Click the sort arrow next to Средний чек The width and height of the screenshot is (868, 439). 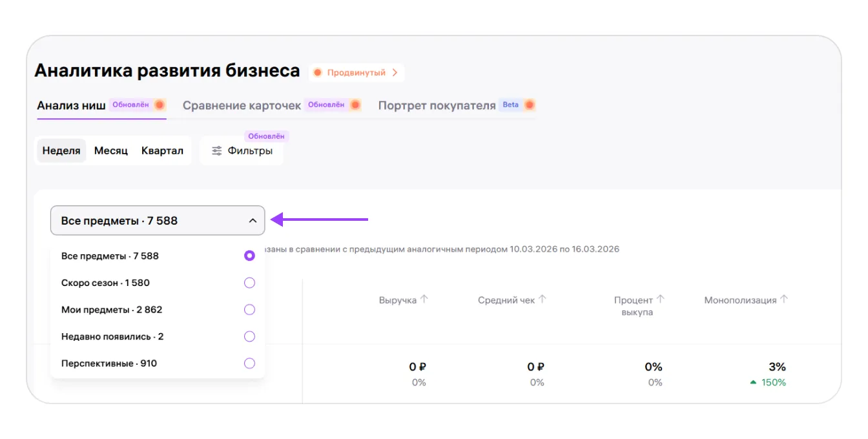[x=542, y=300]
